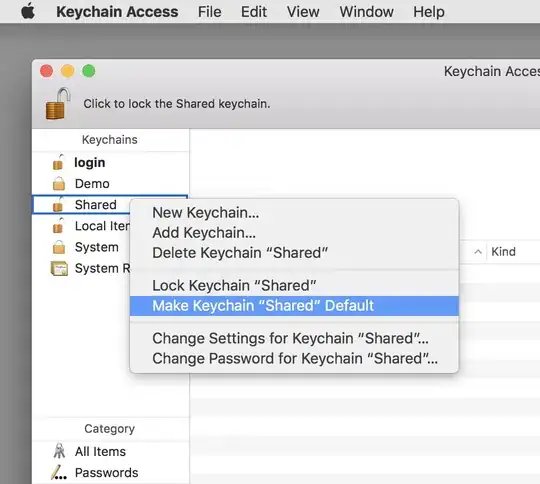Click the Kind column header
Screen dimensions: 540x484
tap(503, 252)
